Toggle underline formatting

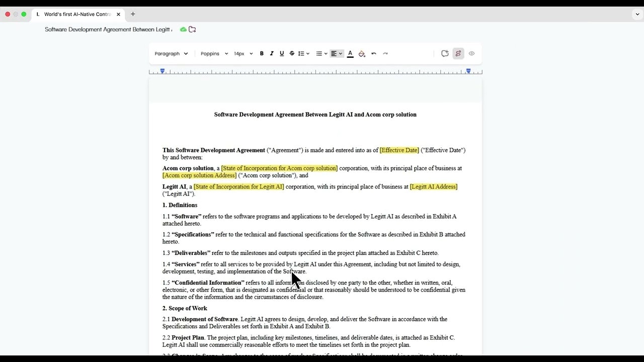pyautogui.click(x=282, y=53)
